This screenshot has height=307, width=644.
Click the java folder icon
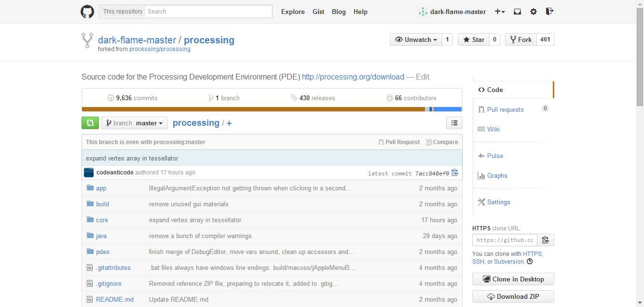(x=90, y=236)
